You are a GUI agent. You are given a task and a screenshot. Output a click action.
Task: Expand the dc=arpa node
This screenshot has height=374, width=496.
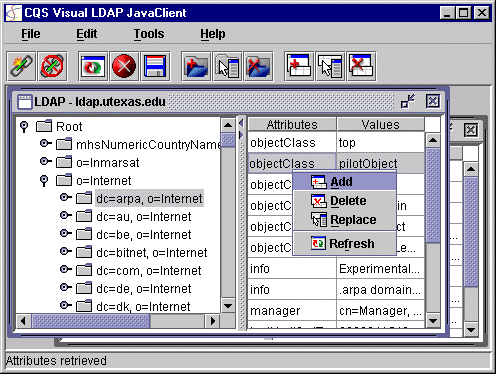click(66, 197)
